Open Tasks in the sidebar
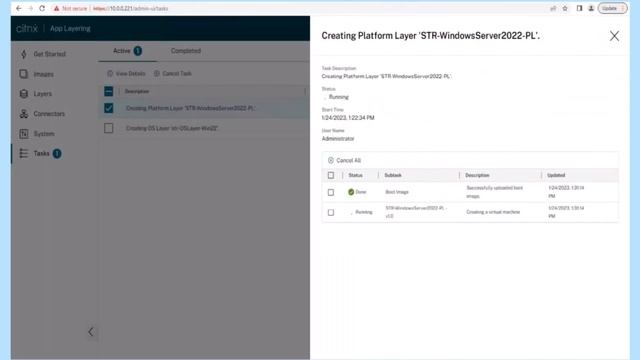The height and width of the screenshot is (360, 640). [x=41, y=153]
